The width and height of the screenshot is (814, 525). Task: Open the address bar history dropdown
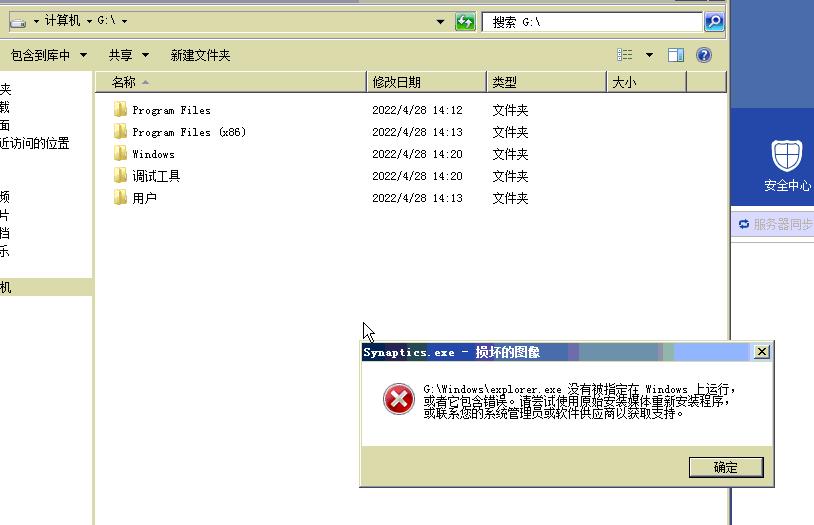pyautogui.click(x=440, y=22)
